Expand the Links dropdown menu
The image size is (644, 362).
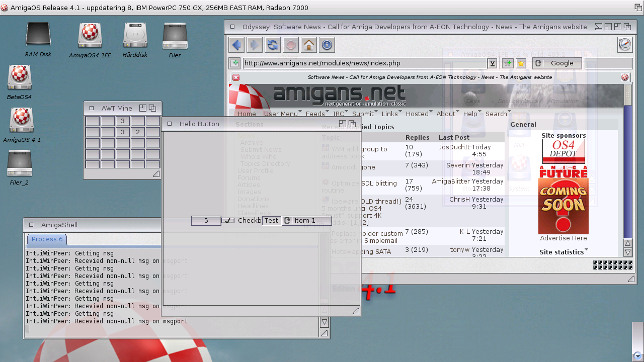(x=401, y=112)
